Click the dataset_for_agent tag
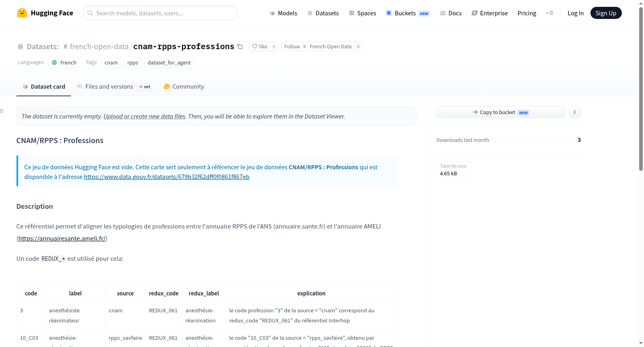Image resolution: width=644 pixels, height=347 pixels. click(x=169, y=62)
